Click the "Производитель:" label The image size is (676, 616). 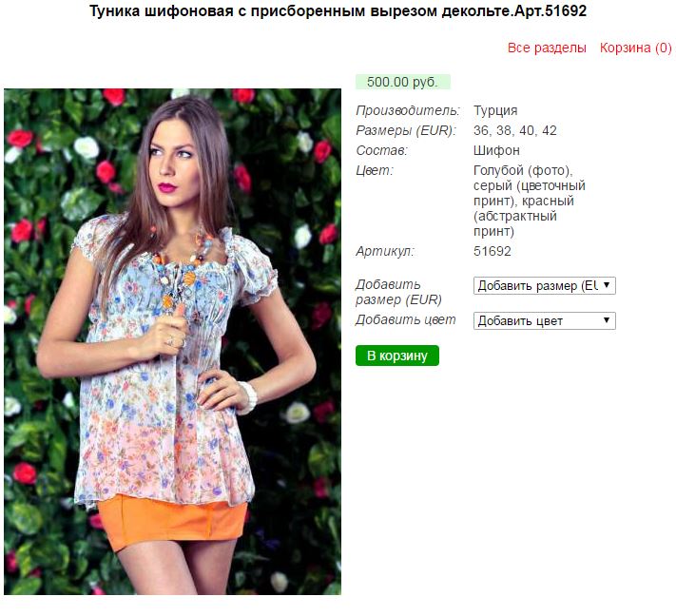tap(408, 111)
